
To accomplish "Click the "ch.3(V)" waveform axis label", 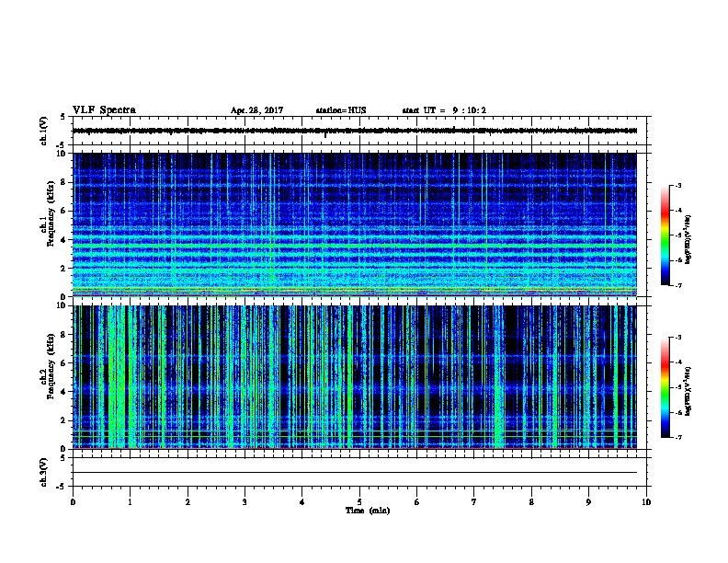I will tap(43, 472).
